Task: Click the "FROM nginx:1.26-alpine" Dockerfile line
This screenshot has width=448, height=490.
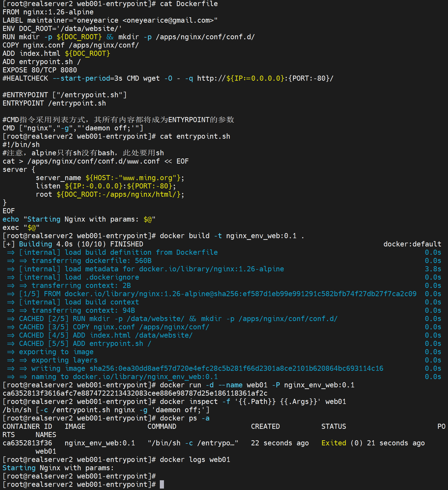Action: 48,12
